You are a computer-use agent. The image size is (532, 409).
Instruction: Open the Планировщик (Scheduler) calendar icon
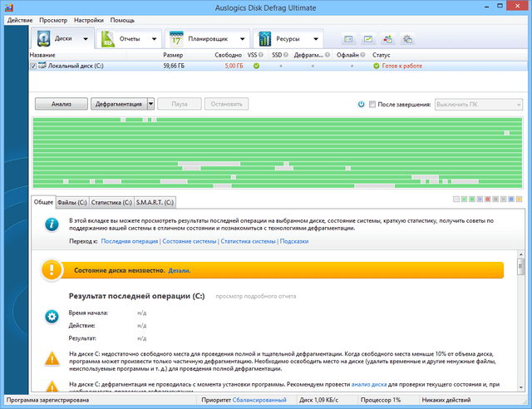click(177, 39)
